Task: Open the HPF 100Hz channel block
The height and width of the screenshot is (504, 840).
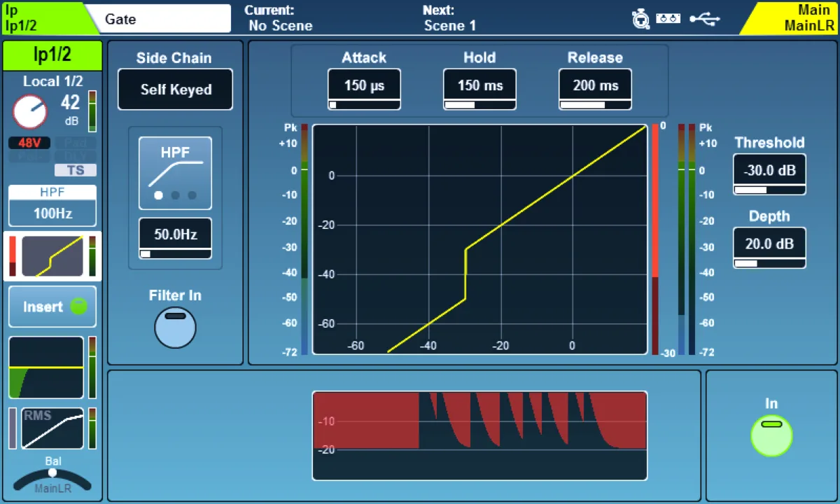Action: click(x=52, y=206)
